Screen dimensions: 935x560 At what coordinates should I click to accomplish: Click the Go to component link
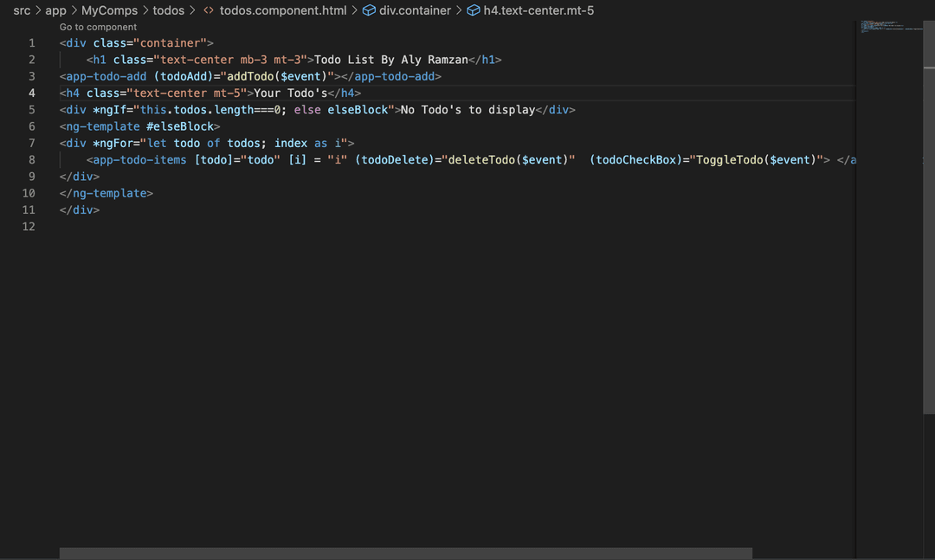pyautogui.click(x=98, y=27)
